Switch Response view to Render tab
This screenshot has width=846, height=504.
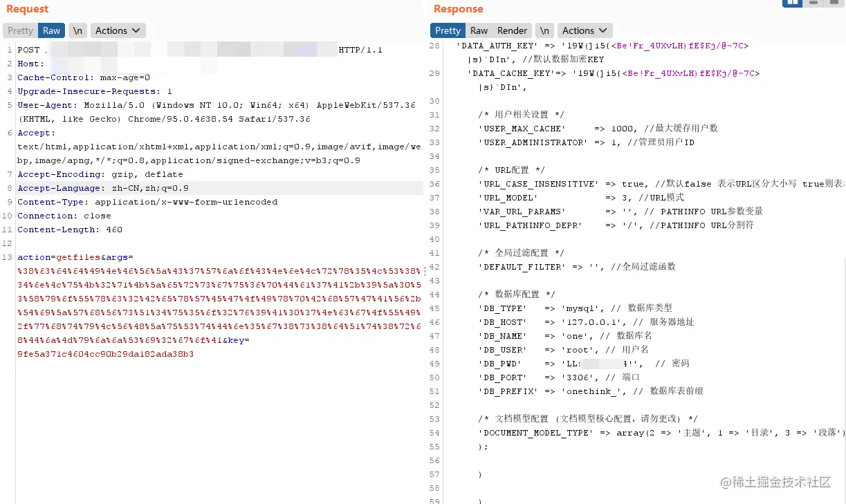513,30
